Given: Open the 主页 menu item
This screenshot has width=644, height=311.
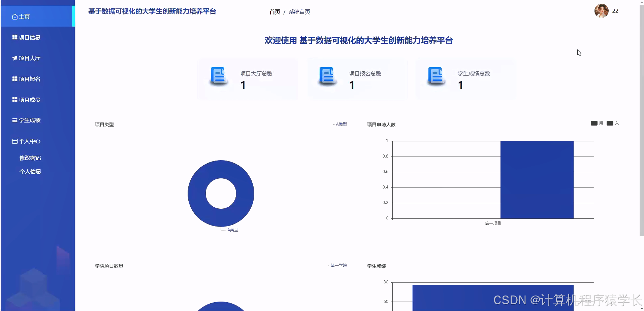Looking at the screenshot, I should tap(37, 16).
